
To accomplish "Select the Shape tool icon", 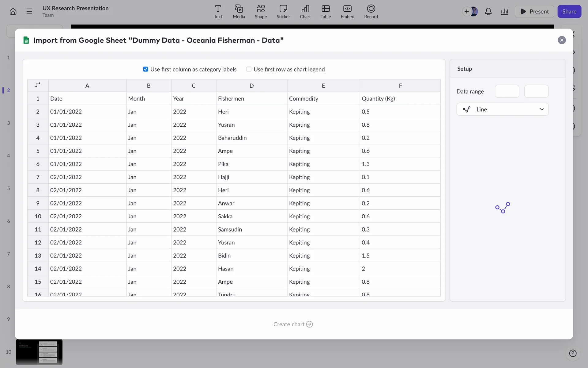I will (261, 12).
